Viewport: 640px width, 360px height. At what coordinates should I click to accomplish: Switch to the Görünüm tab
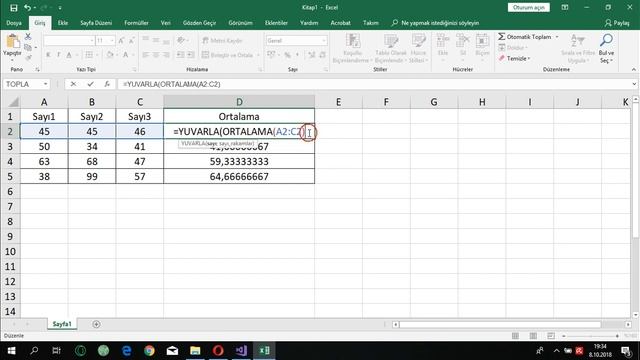click(240, 23)
